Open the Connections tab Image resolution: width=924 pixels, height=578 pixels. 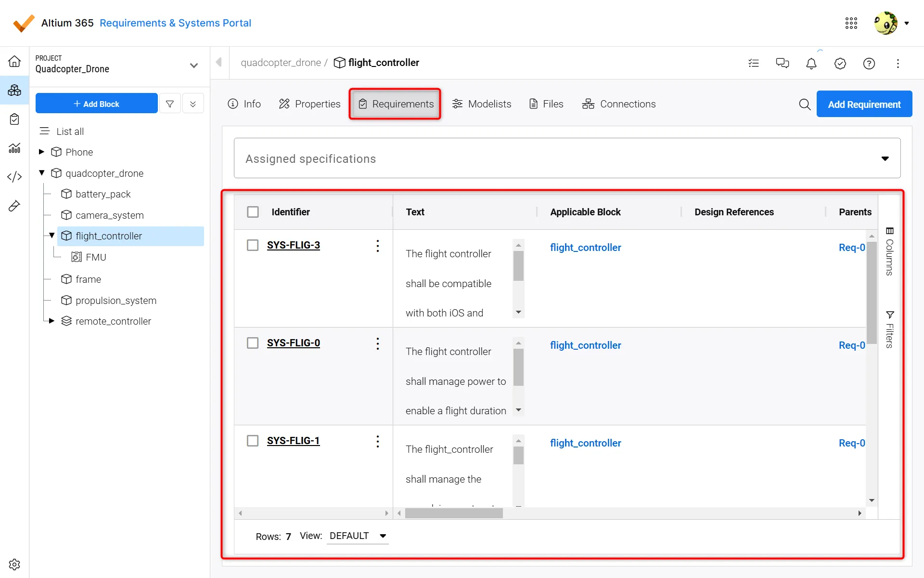pyautogui.click(x=618, y=104)
